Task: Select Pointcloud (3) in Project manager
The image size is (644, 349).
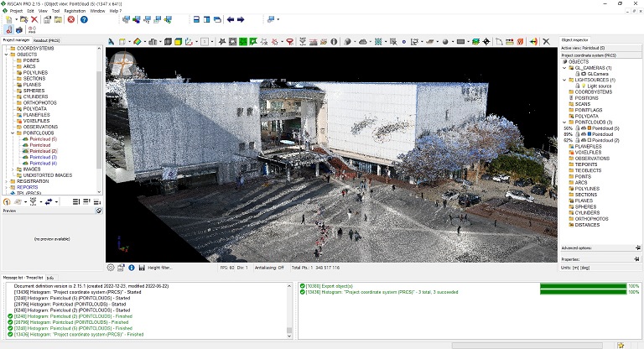Action: pos(43,157)
